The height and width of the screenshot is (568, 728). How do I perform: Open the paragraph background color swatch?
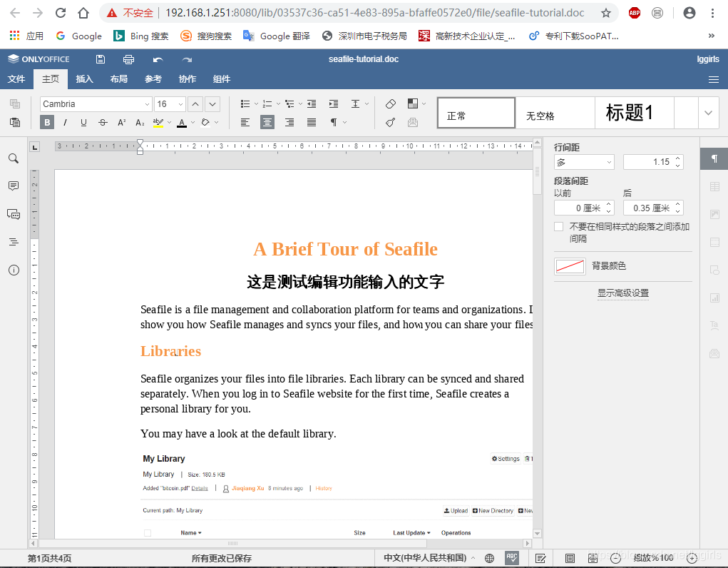[x=570, y=266]
